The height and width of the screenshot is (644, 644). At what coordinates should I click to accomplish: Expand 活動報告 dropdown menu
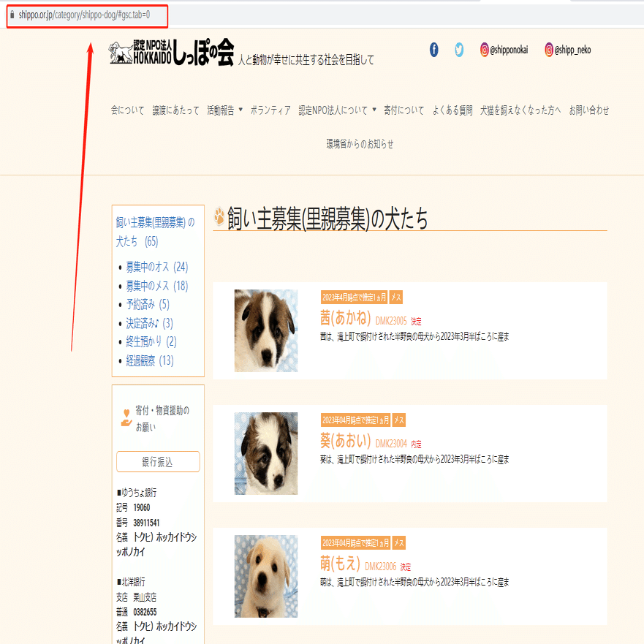(224, 110)
